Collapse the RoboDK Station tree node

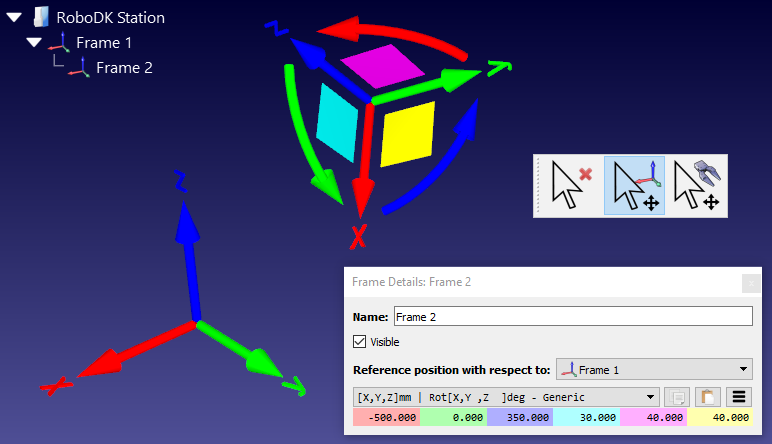(13, 17)
